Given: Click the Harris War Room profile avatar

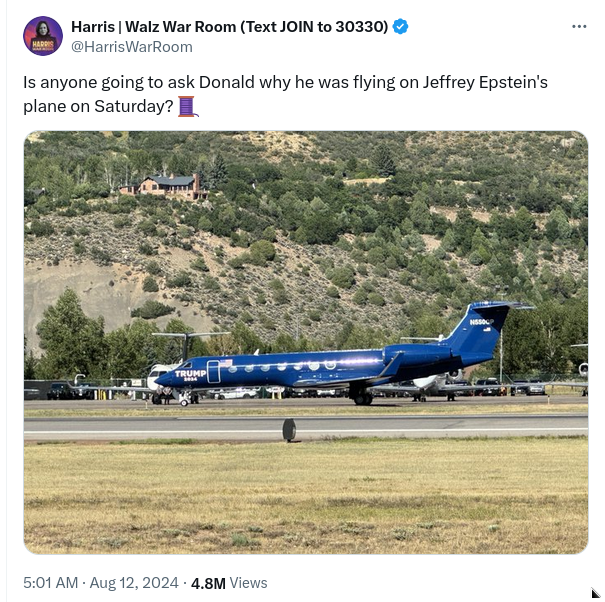Looking at the screenshot, I should 42,36.
